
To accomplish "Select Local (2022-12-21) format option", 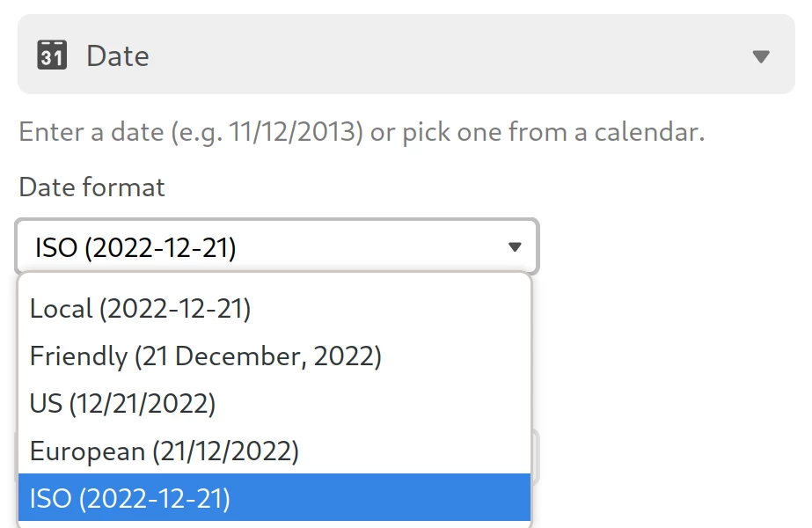I will 274,309.
